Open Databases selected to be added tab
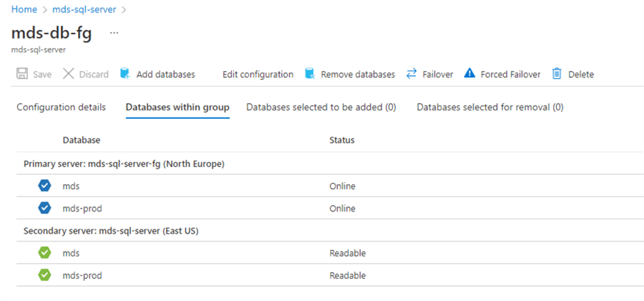The width and height of the screenshot is (644, 301). click(321, 107)
